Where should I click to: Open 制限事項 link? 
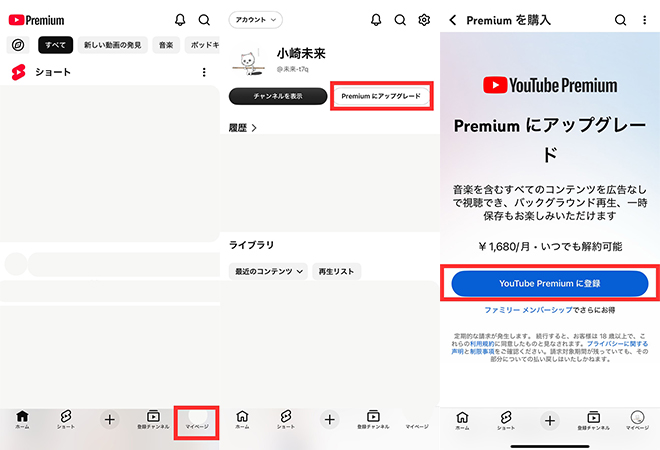point(482,351)
